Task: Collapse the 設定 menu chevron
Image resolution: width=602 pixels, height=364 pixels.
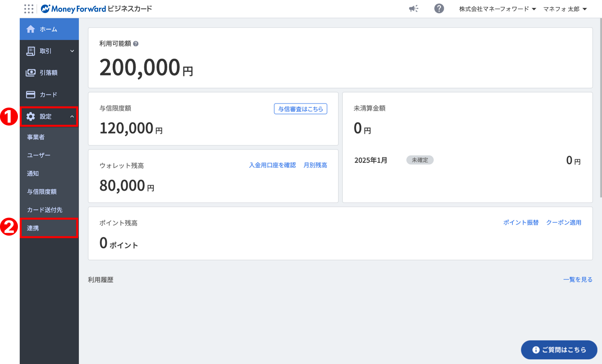Action: point(72,116)
